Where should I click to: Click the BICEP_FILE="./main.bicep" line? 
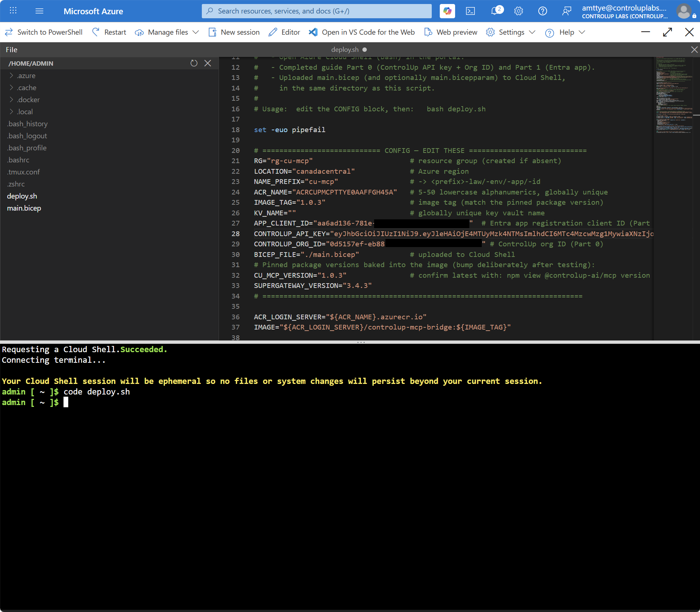307,254
